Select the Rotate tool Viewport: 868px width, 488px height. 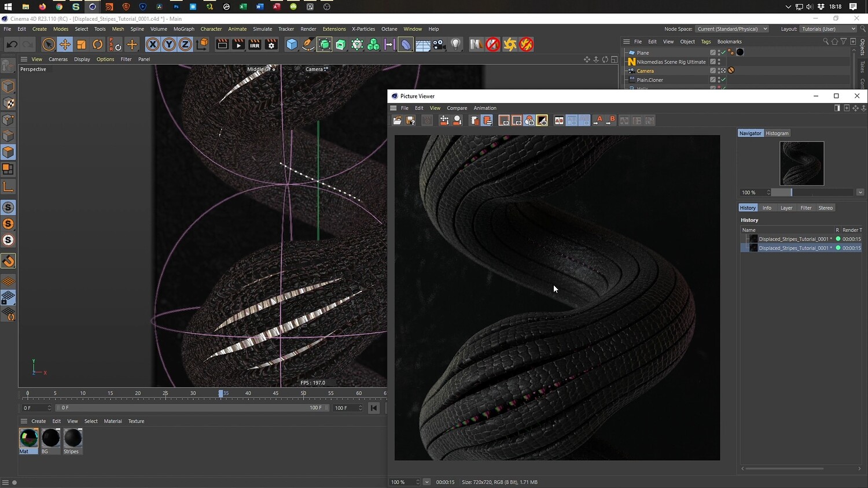coord(98,45)
